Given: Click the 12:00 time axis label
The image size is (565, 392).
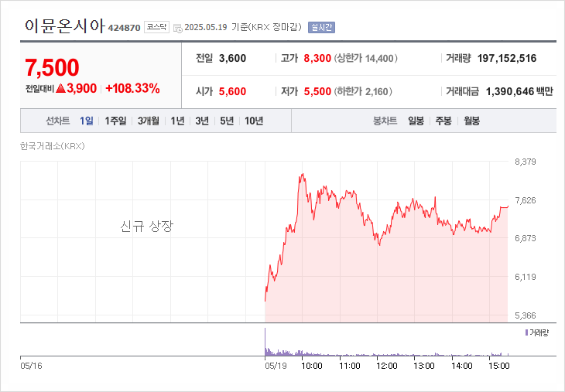Looking at the screenshot, I should (387, 366).
